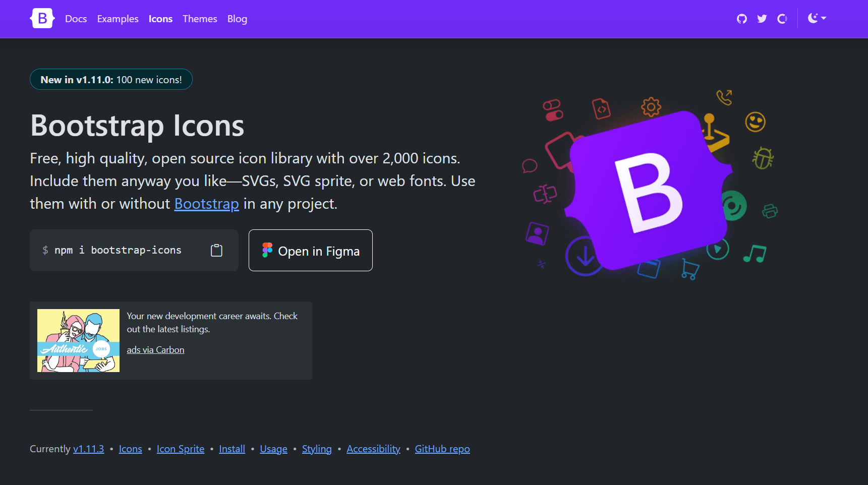Follow the Bootstrap link in the description
The width and height of the screenshot is (868, 485).
click(x=207, y=204)
